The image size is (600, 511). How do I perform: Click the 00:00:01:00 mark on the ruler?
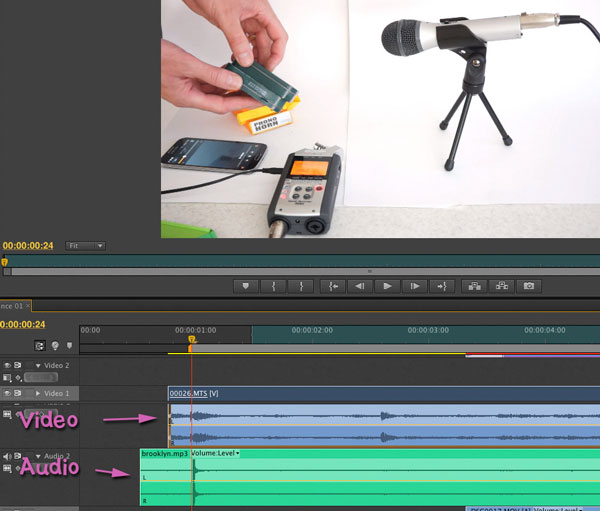[196, 330]
